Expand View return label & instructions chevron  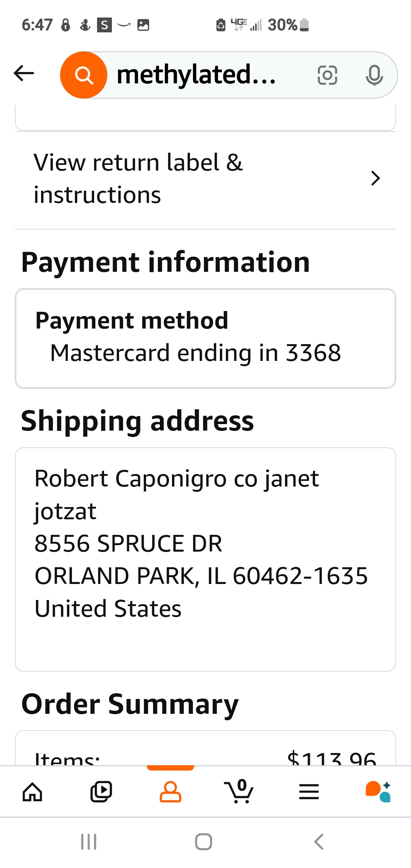tap(376, 178)
